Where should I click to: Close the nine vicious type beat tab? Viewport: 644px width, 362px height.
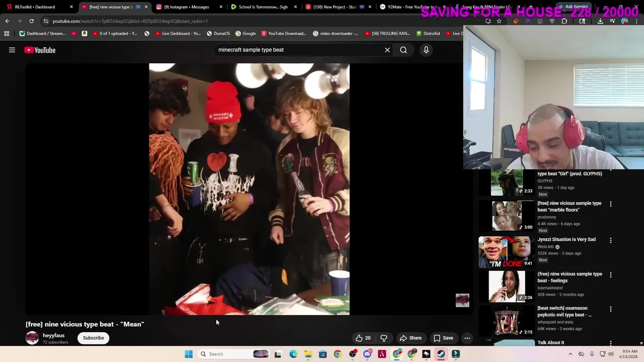tap(146, 7)
